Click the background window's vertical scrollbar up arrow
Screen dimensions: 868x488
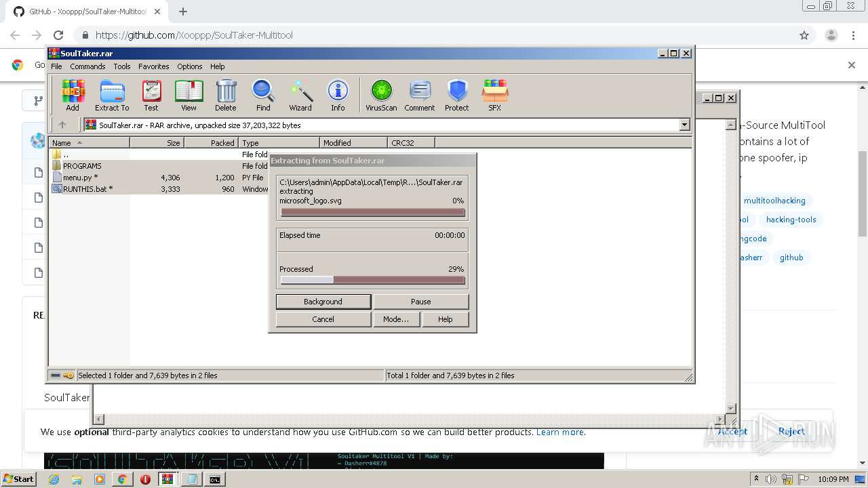[x=731, y=125]
